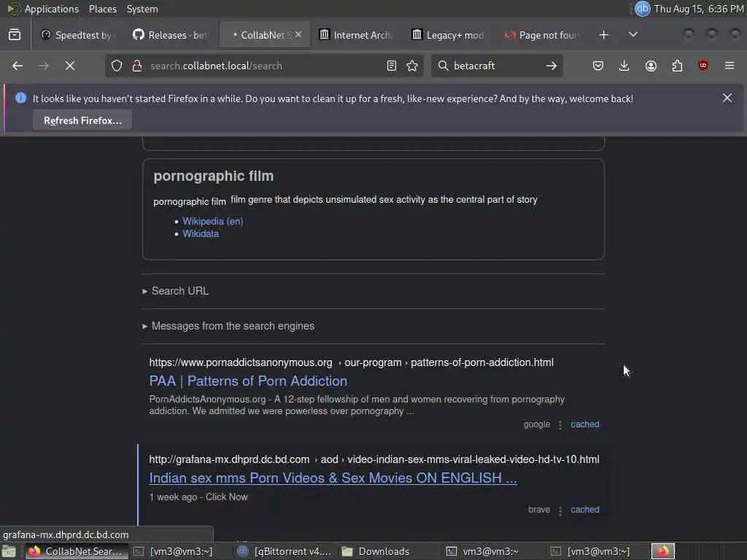Switch to vm3@vm3:~ terminal without brackets
Image resolution: width=747 pixels, height=560 pixels.
click(x=491, y=551)
